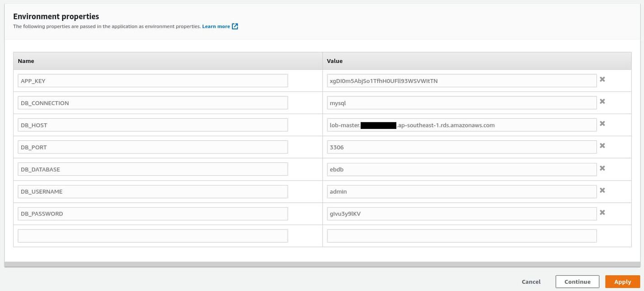Select the DB_PASSWORD value field
The width and height of the screenshot is (644, 291).
pyautogui.click(x=461, y=213)
